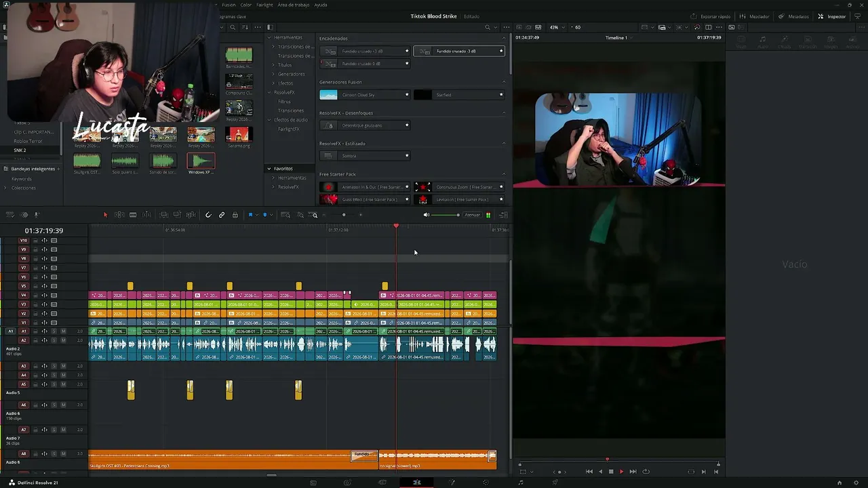Toggle the clip linking chain icon
The height and width of the screenshot is (488, 868).
tap(222, 215)
